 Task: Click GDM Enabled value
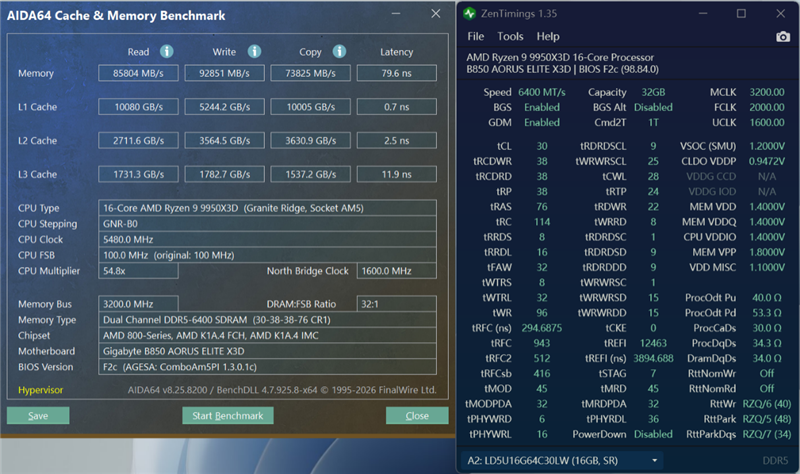(x=542, y=122)
